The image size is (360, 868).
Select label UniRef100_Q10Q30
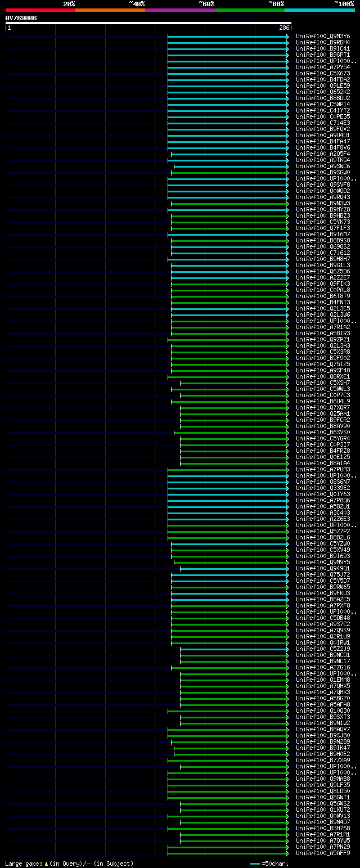coord(323,710)
